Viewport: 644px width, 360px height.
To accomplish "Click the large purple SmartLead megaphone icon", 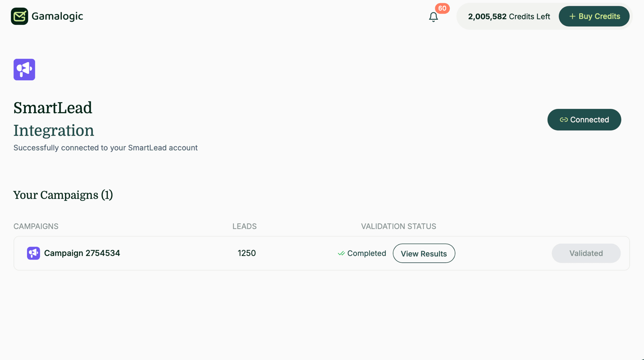I will click(24, 69).
